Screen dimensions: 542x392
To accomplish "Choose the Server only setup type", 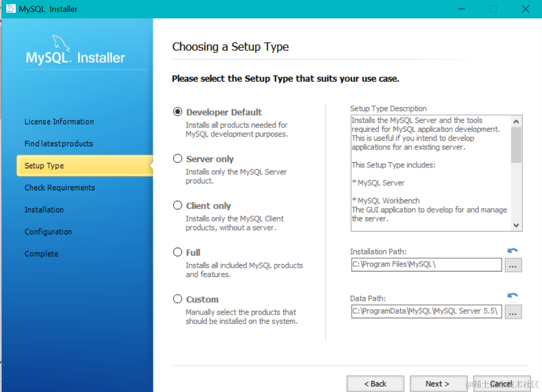I will 177,159.
